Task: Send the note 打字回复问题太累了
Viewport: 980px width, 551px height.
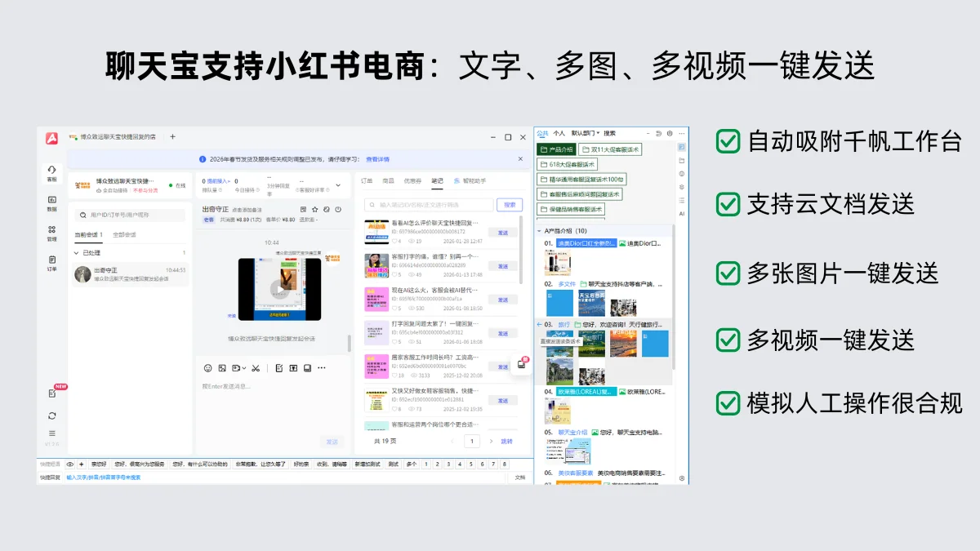Action: [x=502, y=334]
